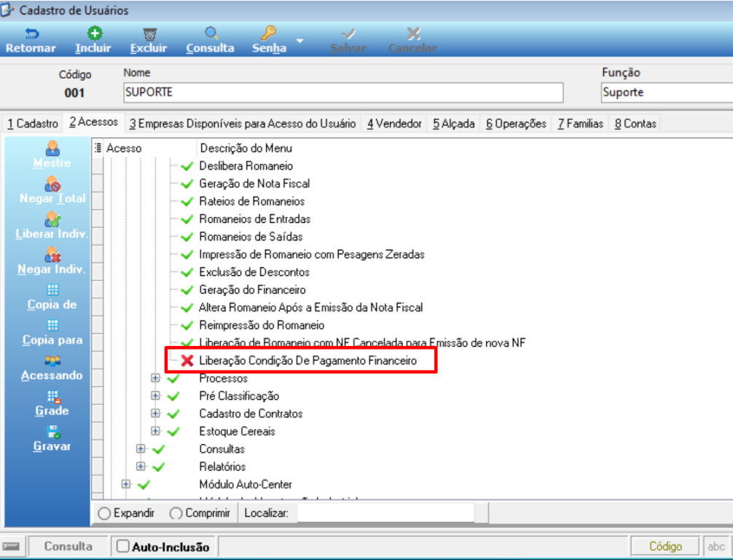Switch to the 8 Contas tab
This screenshot has height=560, width=733.
(x=635, y=124)
